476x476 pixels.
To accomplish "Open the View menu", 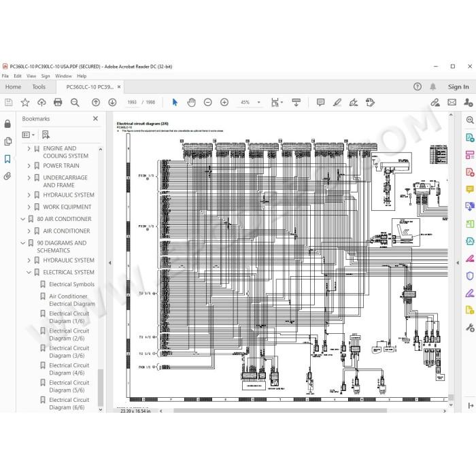I will [x=31, y=76].
